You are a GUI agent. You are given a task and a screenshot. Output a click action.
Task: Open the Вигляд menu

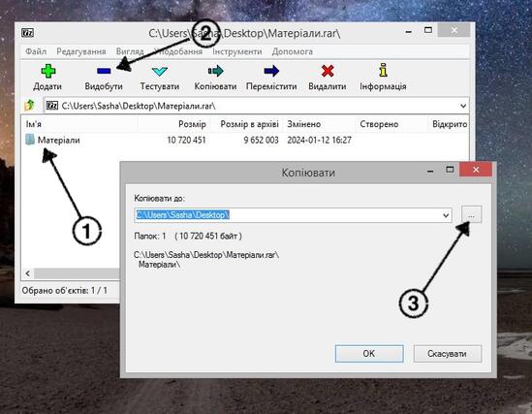pos(130,51)
